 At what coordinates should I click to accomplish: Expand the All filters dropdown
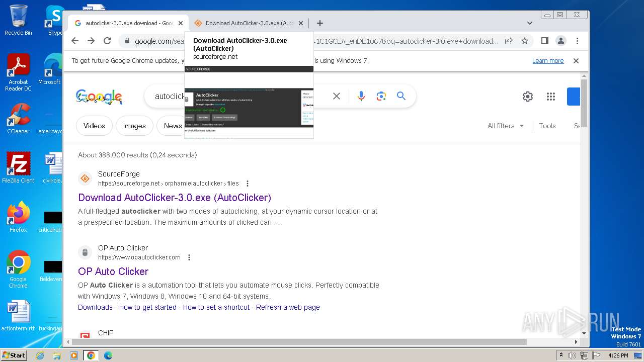pyautogui.click(x=506, y=126)
